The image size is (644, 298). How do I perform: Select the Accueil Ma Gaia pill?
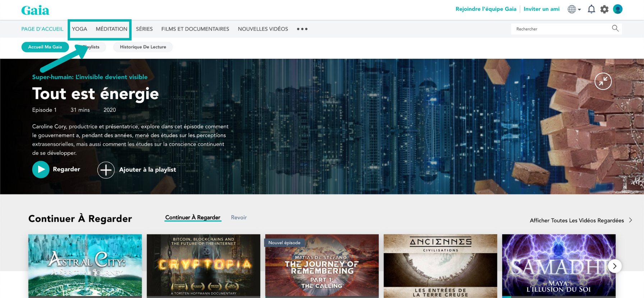point(45,47)
